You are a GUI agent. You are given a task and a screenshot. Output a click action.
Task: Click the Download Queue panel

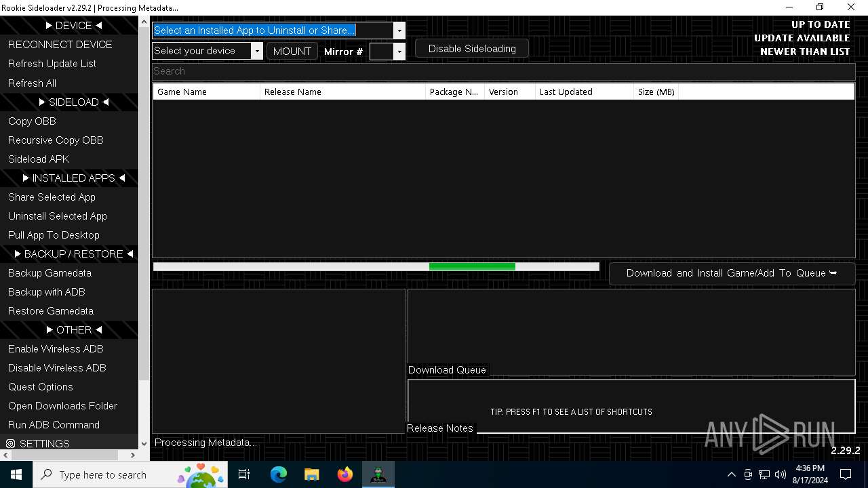631,332
